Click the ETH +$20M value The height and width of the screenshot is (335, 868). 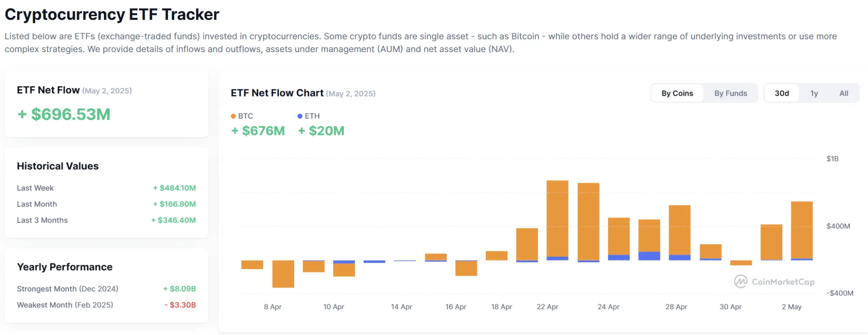point(321,131)
